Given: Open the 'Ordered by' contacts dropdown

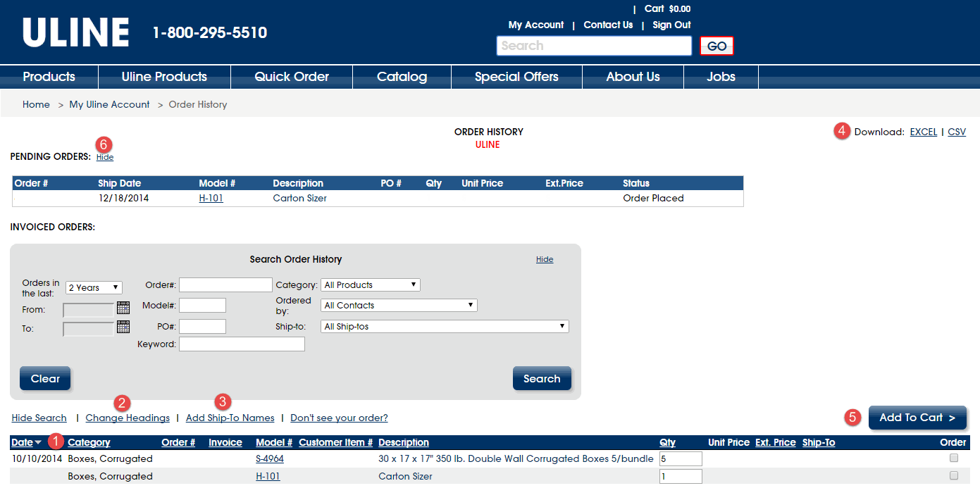Looking at the screenshot, I should (x=398, y=305).
